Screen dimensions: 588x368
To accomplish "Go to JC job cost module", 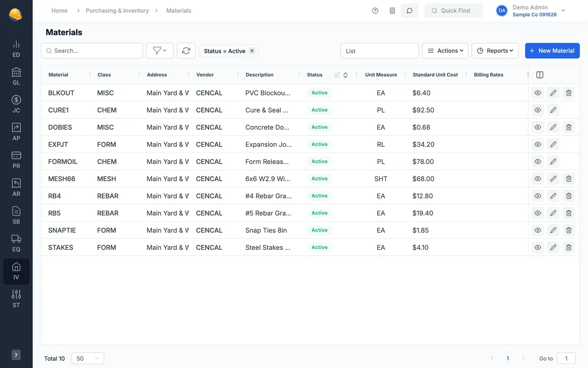I will (x=16, y=105).
